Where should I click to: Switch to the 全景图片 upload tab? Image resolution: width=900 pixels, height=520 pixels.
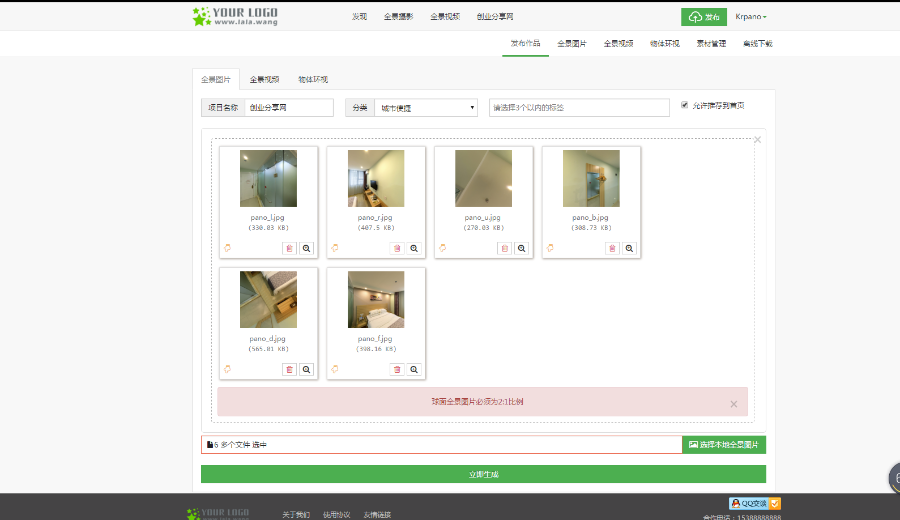click(x=216, y=79)
